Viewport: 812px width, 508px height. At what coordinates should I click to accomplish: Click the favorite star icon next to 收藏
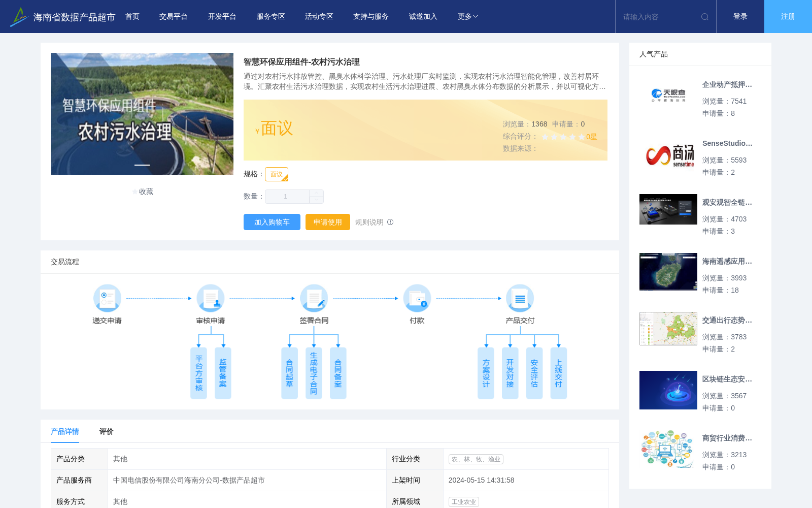click(x=134, y=192)
